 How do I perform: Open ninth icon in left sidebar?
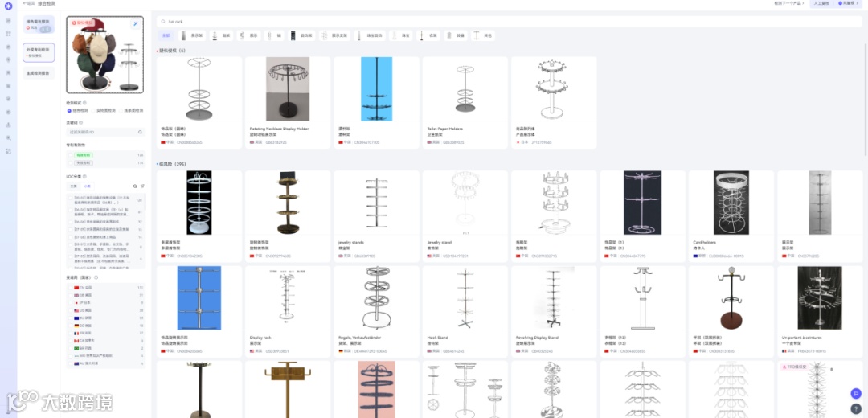click(x=8, y=125)
